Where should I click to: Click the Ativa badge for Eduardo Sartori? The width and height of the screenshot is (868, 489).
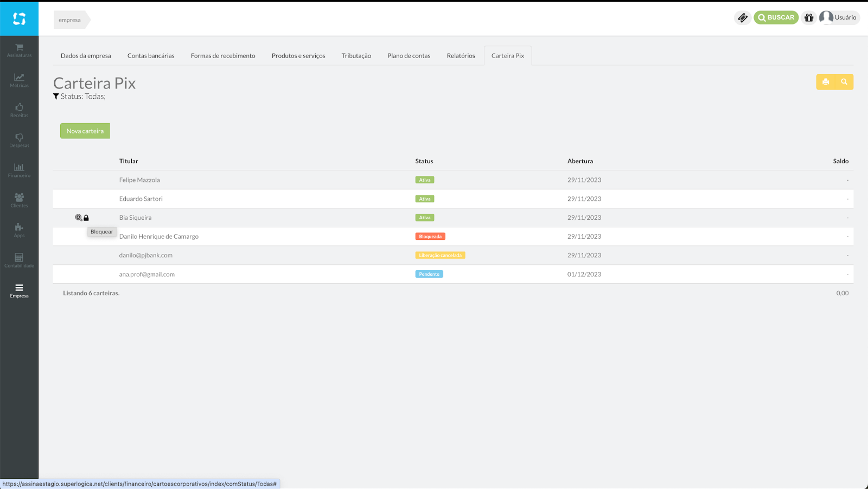tap(425, 199)
